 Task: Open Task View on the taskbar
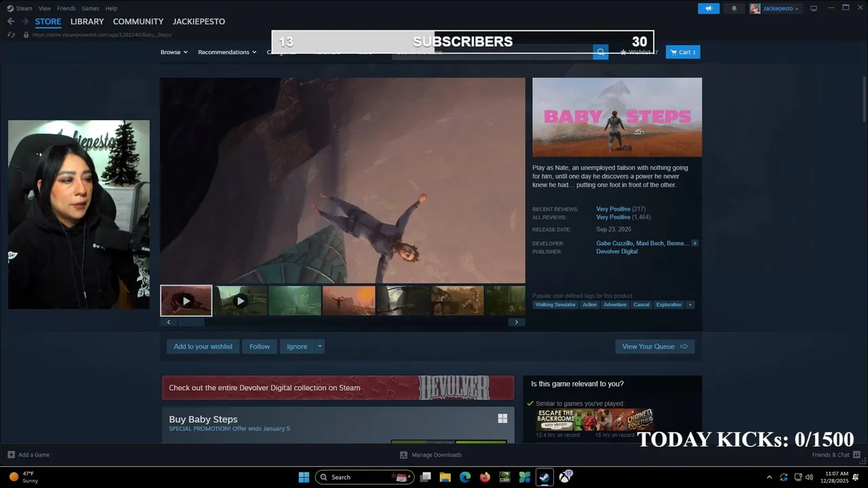[425, 477]
